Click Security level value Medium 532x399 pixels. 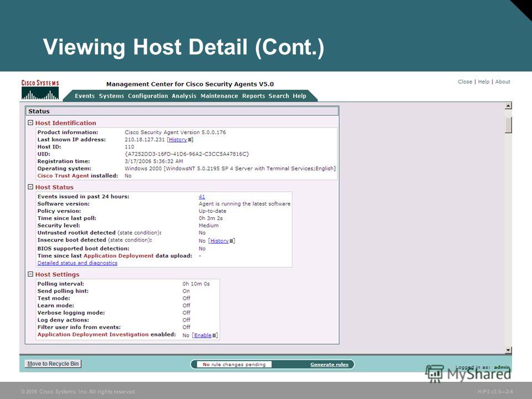(209, 226)
